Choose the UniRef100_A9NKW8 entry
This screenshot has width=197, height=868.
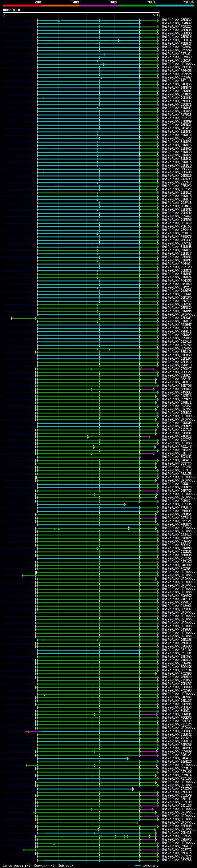[x=176, y=423]
